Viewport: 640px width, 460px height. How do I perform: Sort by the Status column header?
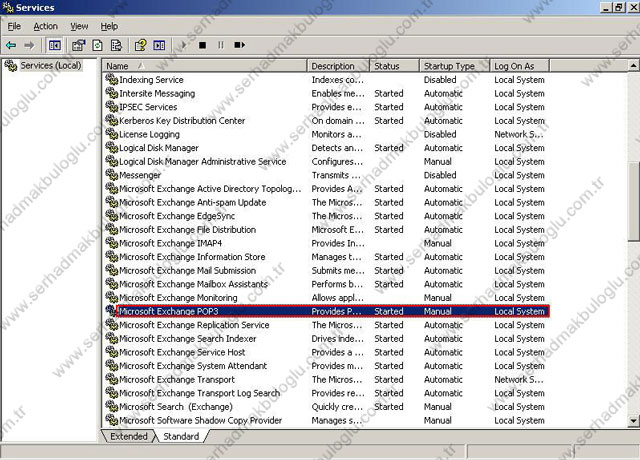click(395, 66)
